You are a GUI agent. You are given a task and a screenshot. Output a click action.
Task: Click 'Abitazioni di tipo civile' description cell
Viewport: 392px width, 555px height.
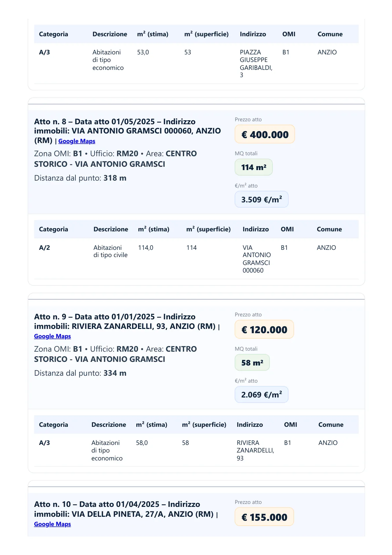(x=110, y=251)
